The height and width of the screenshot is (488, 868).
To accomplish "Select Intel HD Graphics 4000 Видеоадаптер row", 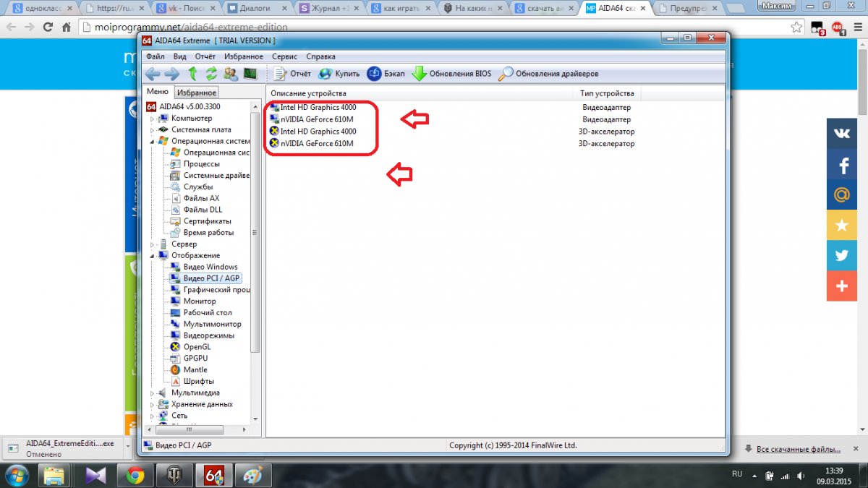I will coord(495,108).
